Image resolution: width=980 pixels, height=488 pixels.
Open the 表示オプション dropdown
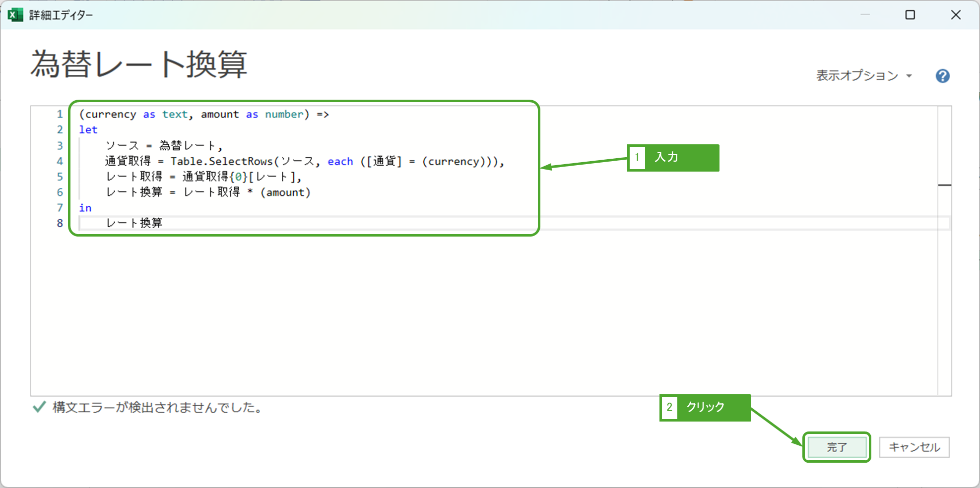(864, 76)
